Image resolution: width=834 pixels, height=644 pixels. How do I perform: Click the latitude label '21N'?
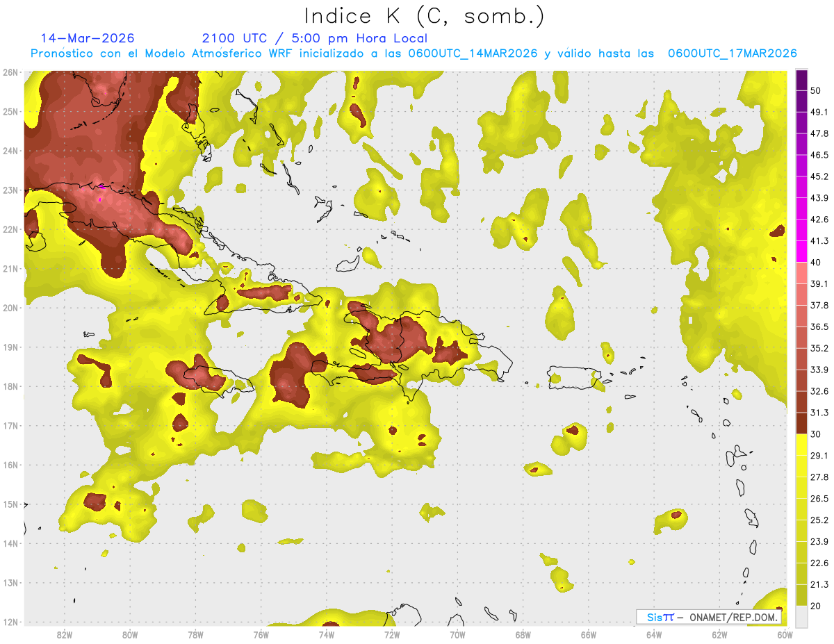tap(10, 269)
